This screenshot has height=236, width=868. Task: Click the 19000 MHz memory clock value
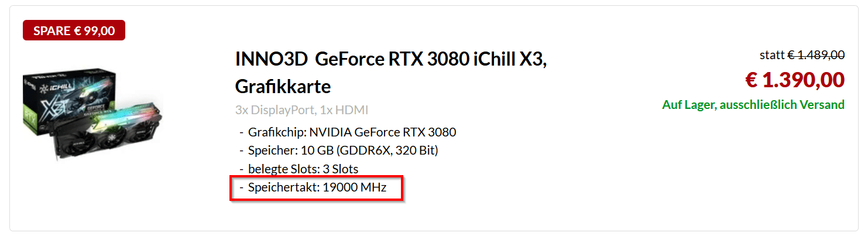[x=355, y=188]
